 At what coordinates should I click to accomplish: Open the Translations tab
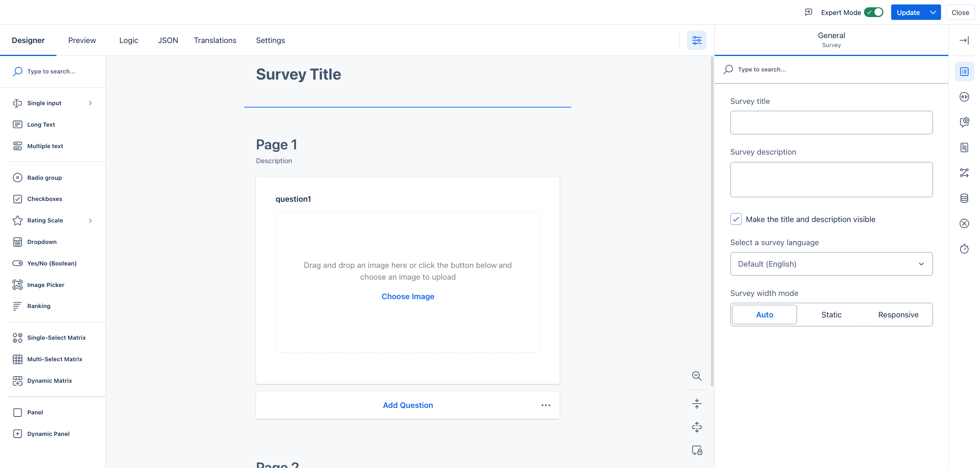[215, 40]
